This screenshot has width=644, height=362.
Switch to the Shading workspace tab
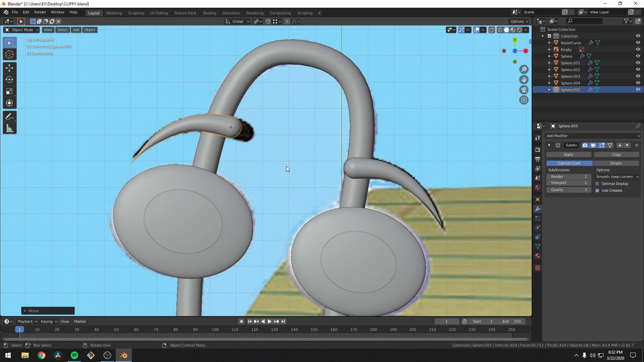click(209, 13)
